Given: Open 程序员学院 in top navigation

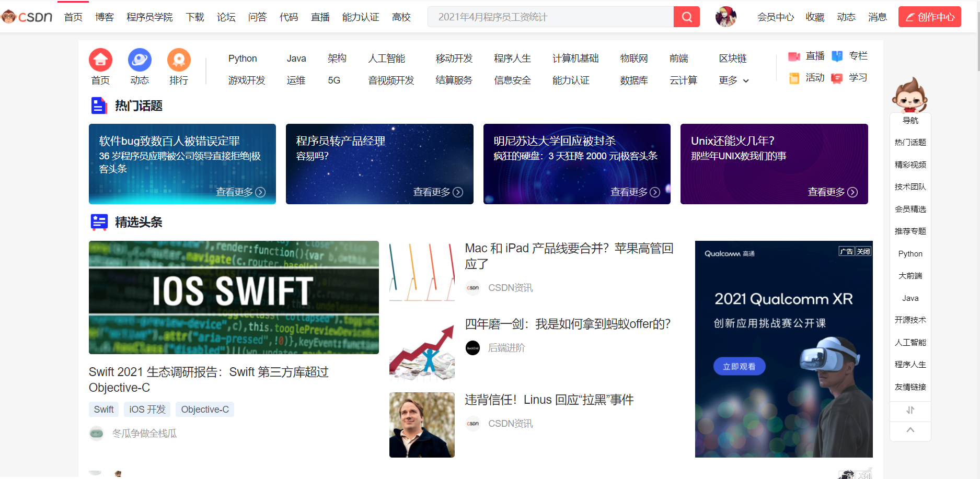Looking at the screenshot, I should coord(149,17).
